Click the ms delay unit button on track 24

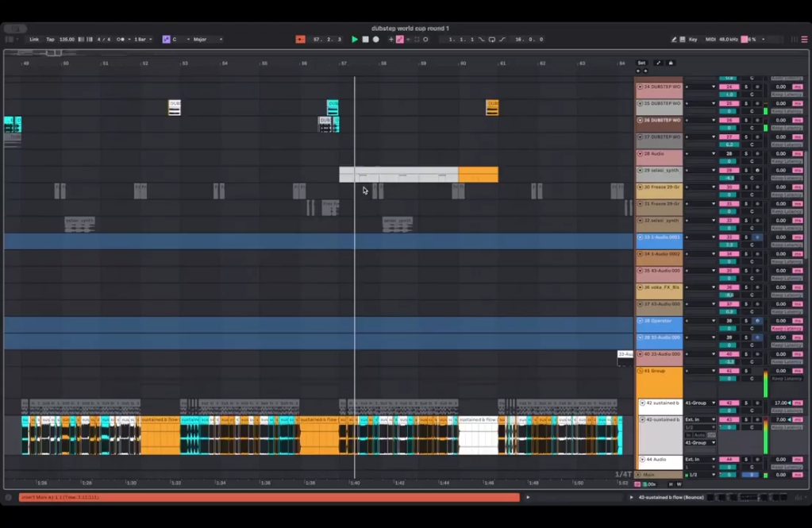tap(798, 87)
